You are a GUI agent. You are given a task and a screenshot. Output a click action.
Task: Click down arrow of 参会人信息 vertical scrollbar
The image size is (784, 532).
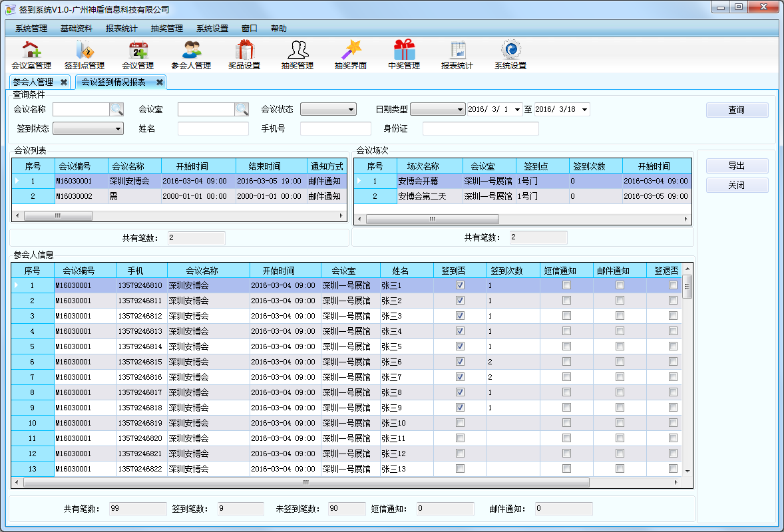pos(687,471)
